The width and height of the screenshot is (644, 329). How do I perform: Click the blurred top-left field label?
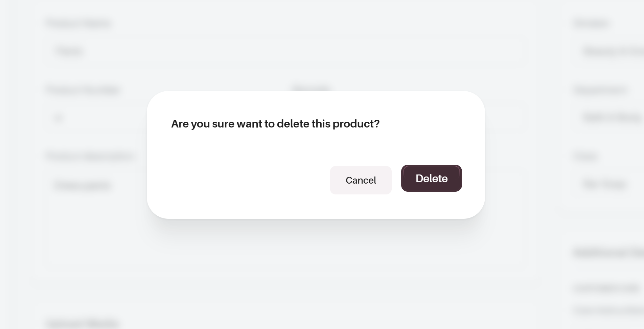(78, 23)
